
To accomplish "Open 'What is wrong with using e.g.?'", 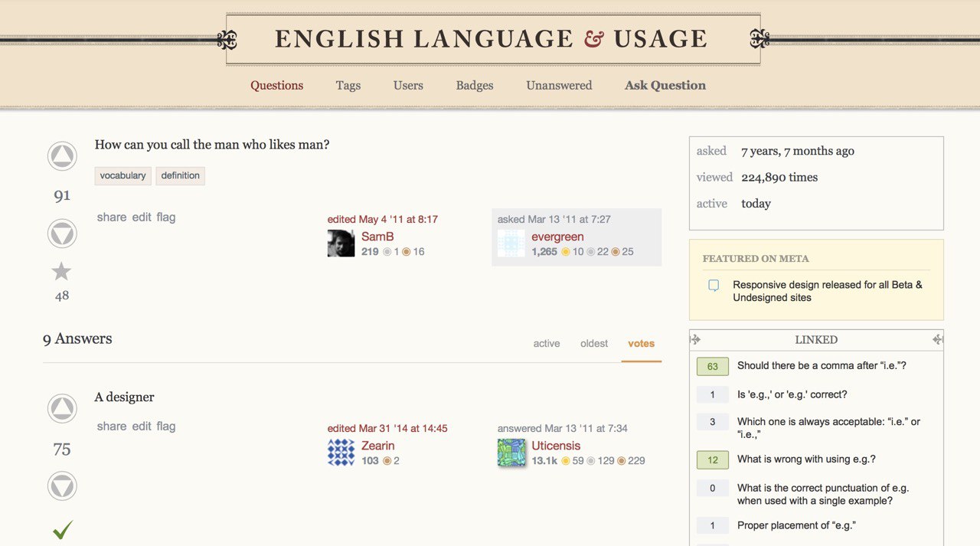I will (x=806, y=459).
